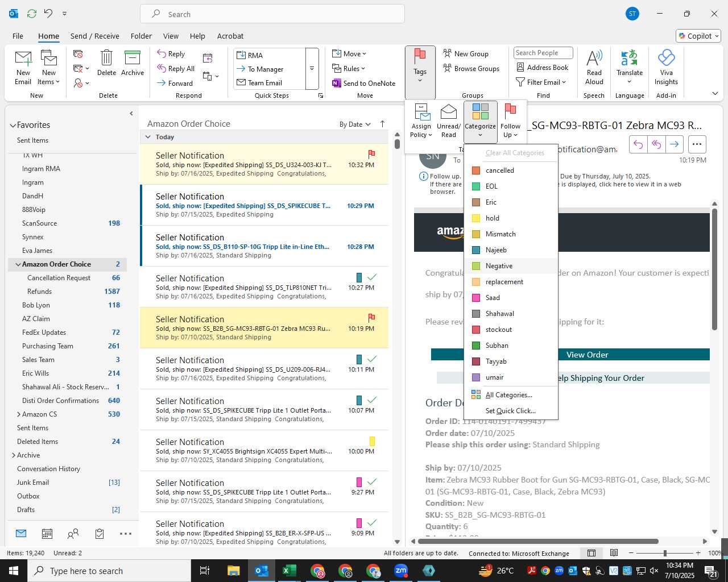Click the Archive icon in ribbon

pos(133,57)
